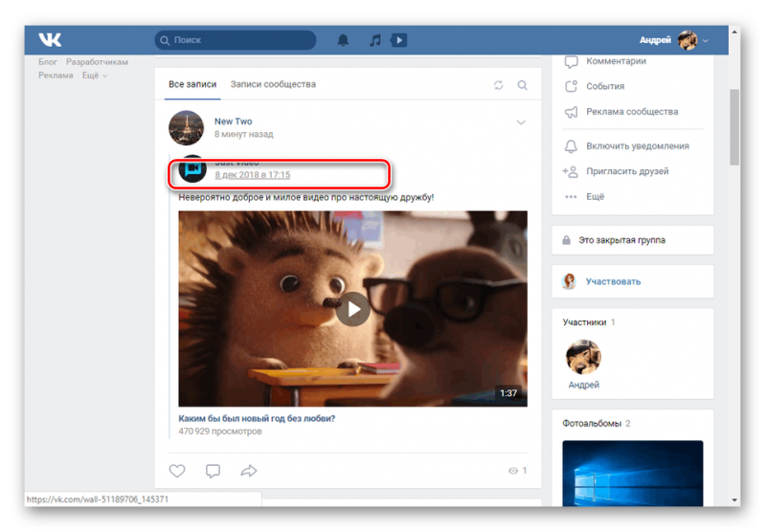Open the video player icon in header
The image size is (766, 532).
(x=398, y=40)
